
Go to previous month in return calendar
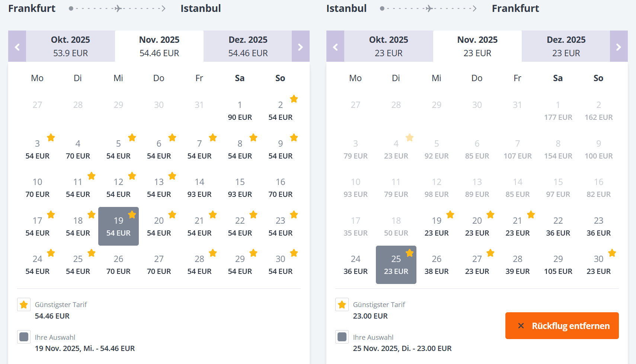pyautogui.click(x=335, y=47)
